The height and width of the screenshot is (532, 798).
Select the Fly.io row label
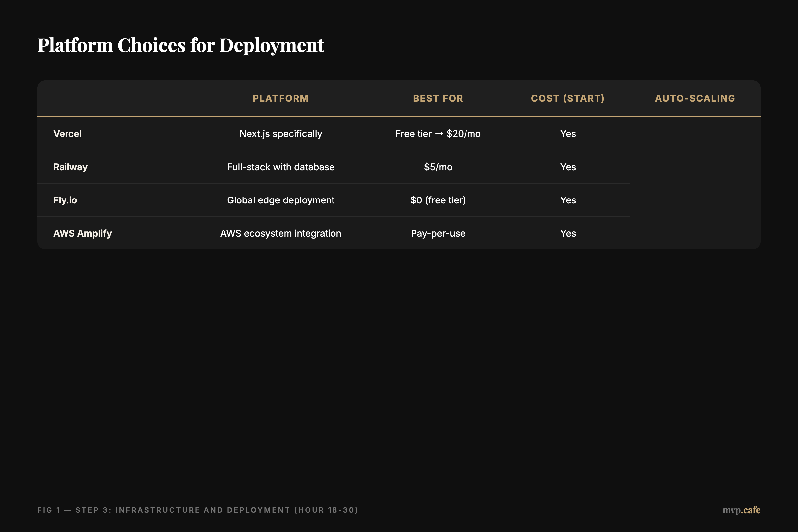point(65,200)
